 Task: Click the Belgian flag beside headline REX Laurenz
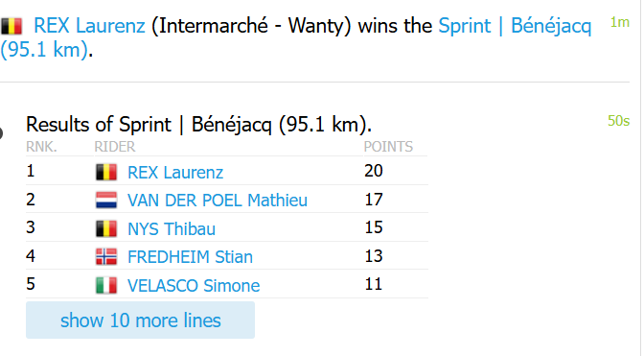[11, 26]
